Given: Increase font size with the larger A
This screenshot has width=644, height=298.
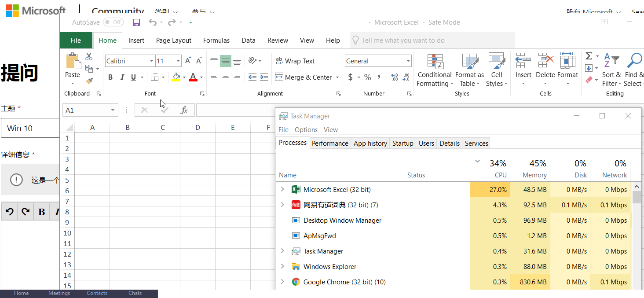Looking at the screenshot, I should coord(188,61).
